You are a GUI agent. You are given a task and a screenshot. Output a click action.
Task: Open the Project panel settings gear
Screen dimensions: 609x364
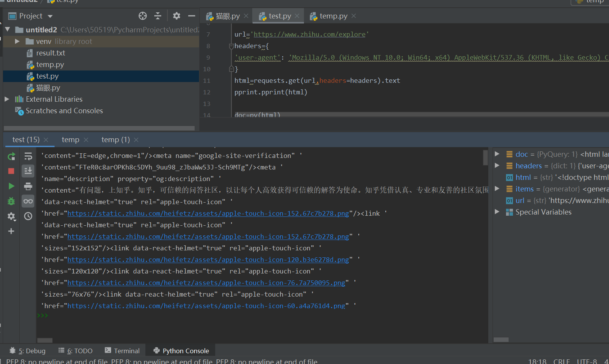click(177, 16)
